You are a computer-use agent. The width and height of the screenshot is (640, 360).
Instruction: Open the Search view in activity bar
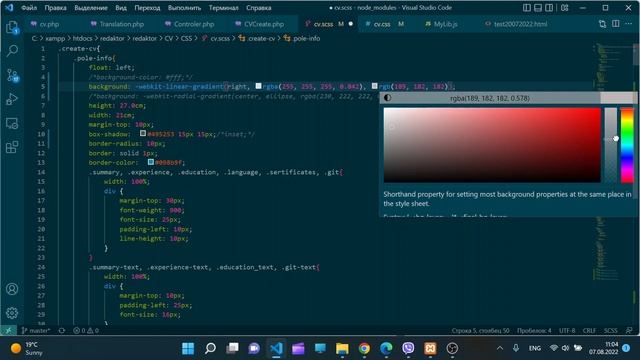pyautogui.click(x=12, y=51)
